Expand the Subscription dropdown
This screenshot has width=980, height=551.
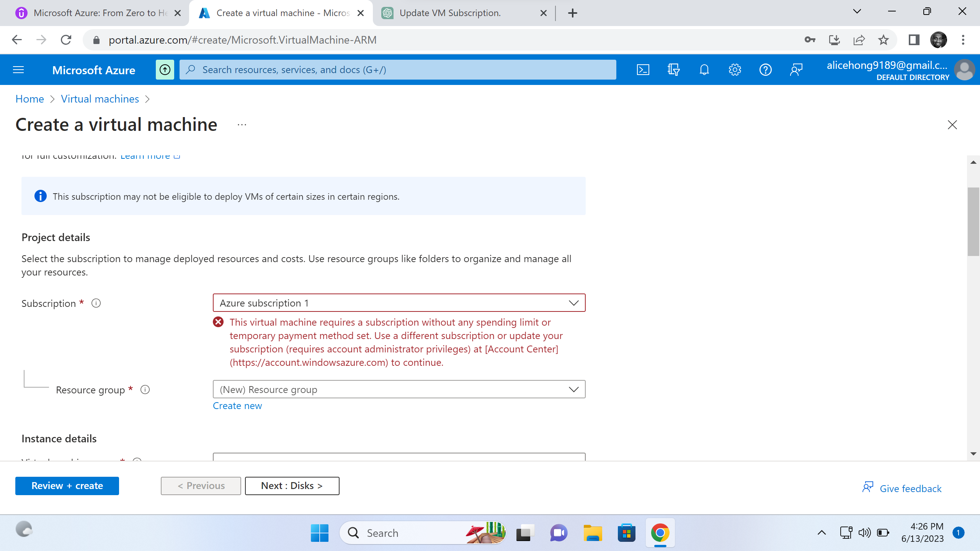[399, 303]
